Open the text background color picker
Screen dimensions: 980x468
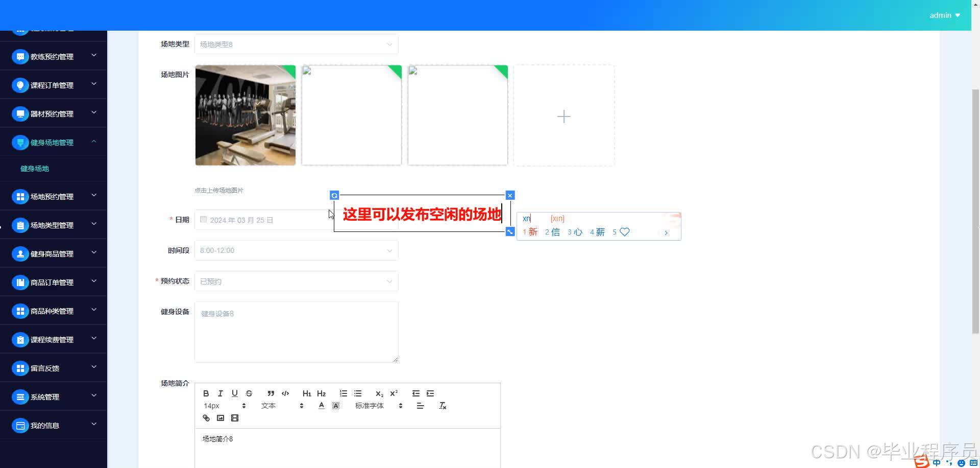[335, 406]
